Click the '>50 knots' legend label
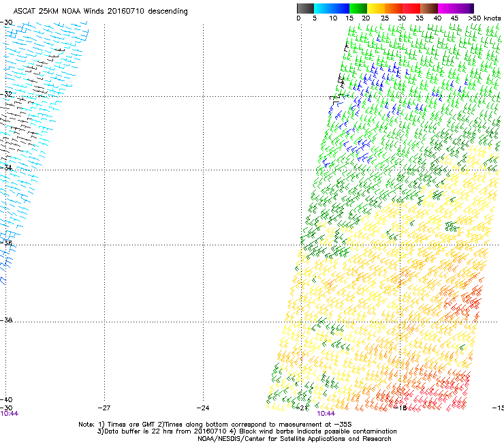Image resolution: width=504 pixels, height=443 pixels. pyautogui.click(x=484, y=18)
